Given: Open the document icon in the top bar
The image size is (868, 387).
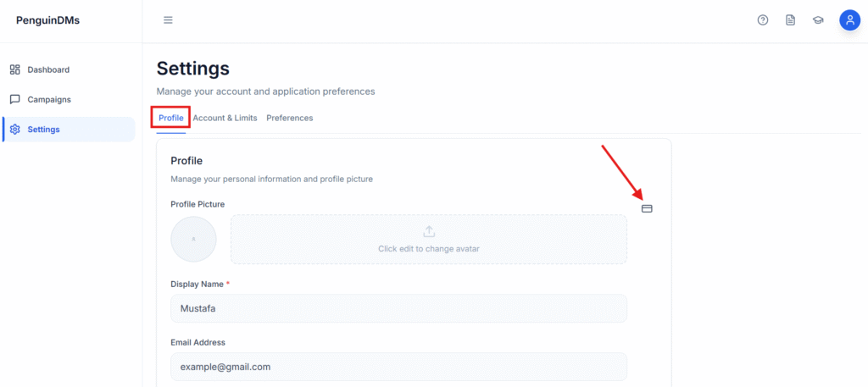Looking at the screenshot, I should (x=790, y=20).
